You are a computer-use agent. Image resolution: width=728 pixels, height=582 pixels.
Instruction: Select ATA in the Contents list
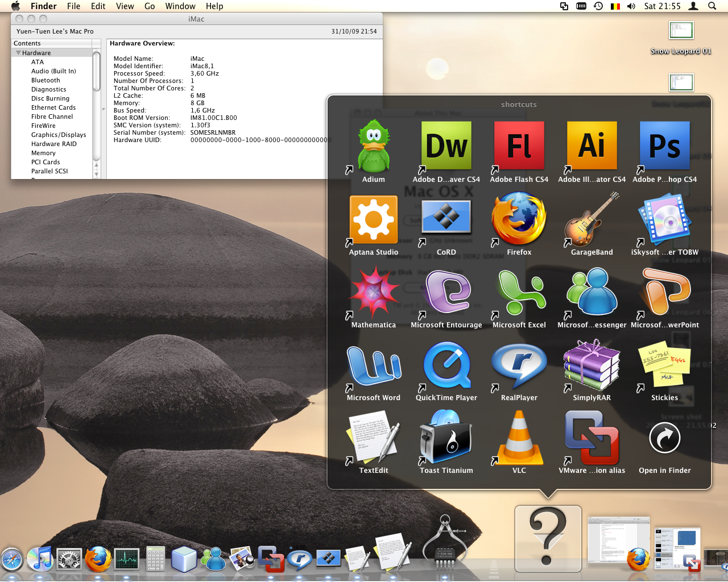pos(38,62)
